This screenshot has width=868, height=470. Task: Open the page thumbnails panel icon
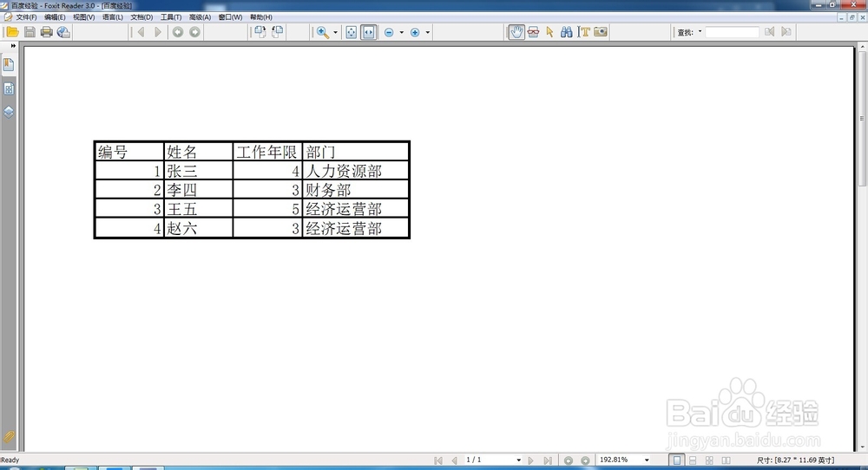tap(9, 88)
